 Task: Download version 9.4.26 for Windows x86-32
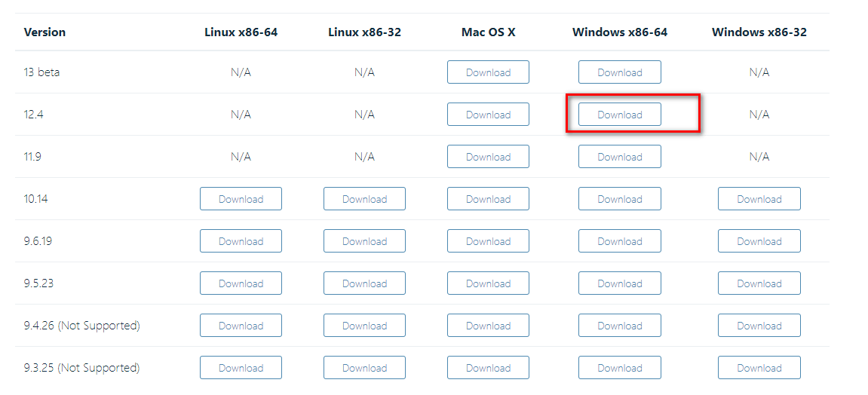pos(759,326)
